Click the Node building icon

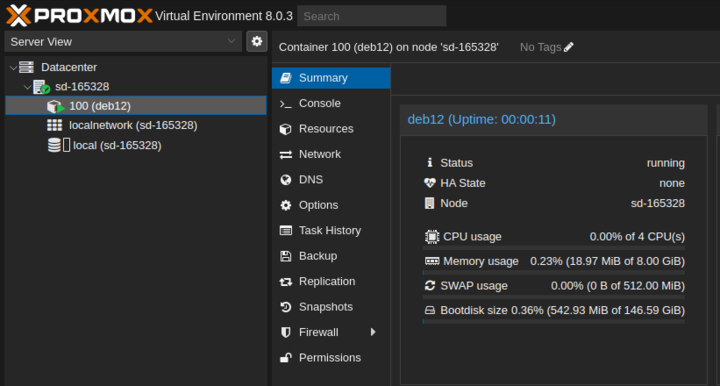tap(429, 203)
